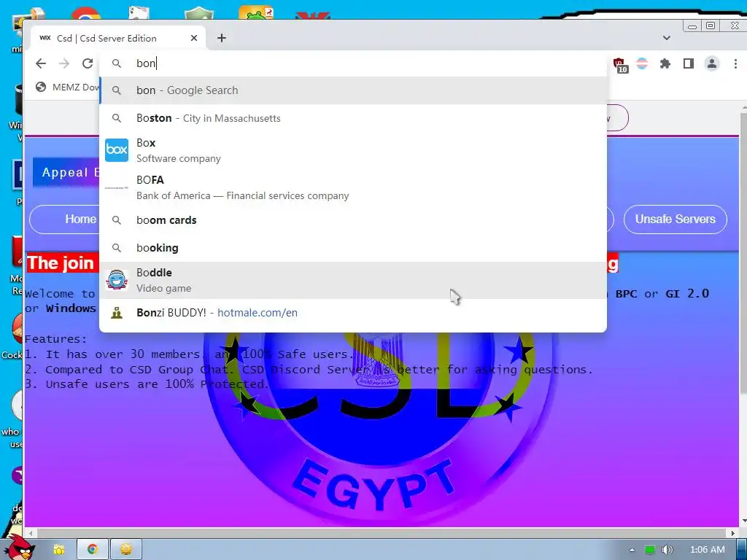This screenshot has width=747, height=560.
Task: Click the Boddle character icon
Action: click(117, 280)
